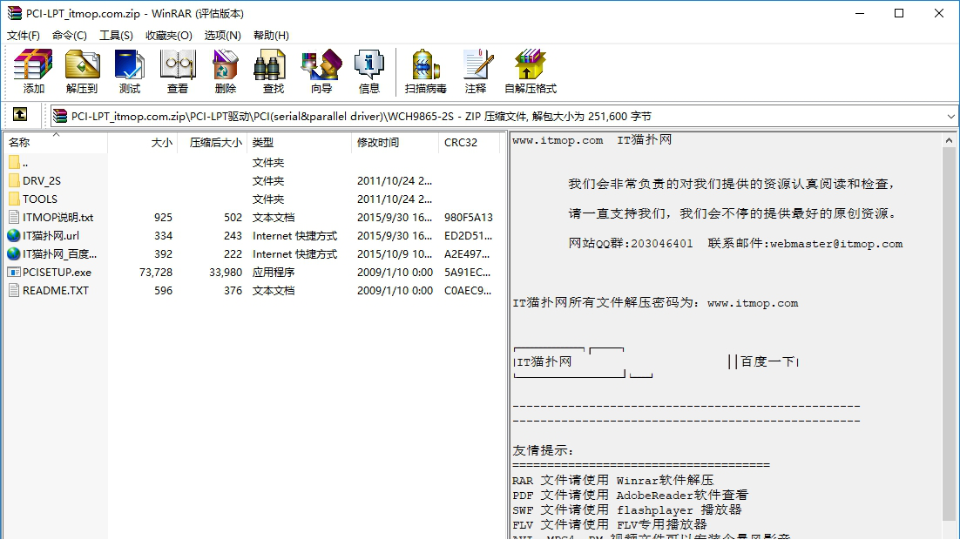Select the PCISETUP.exe file name

(x=57, y=273)
